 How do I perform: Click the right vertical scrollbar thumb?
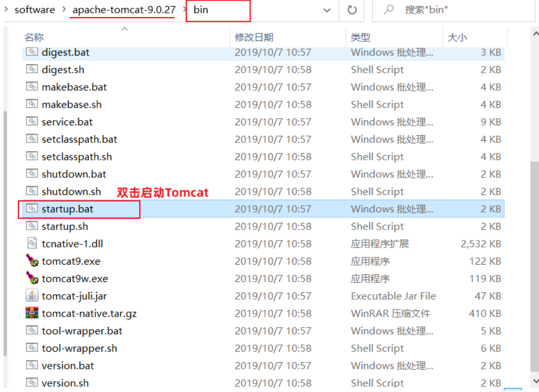(535, 266)
